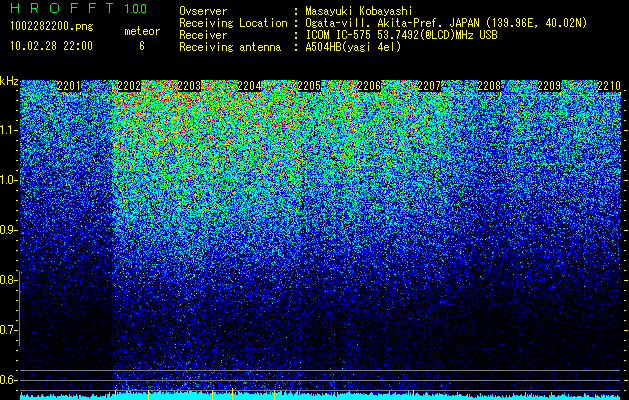The image size is (629, 400).
Task: Click the 0.6 frequency axis label
Action: [x=9, y=380]
